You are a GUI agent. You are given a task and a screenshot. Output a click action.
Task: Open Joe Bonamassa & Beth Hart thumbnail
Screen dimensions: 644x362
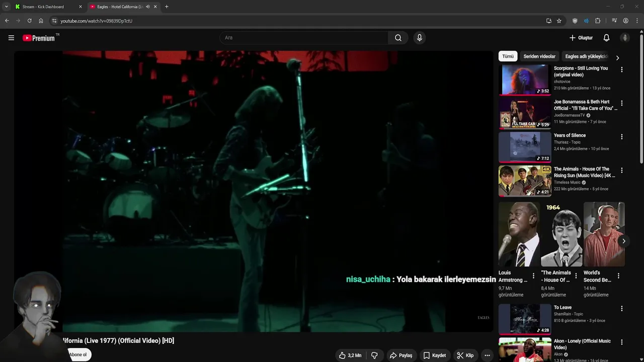point(525,113)
